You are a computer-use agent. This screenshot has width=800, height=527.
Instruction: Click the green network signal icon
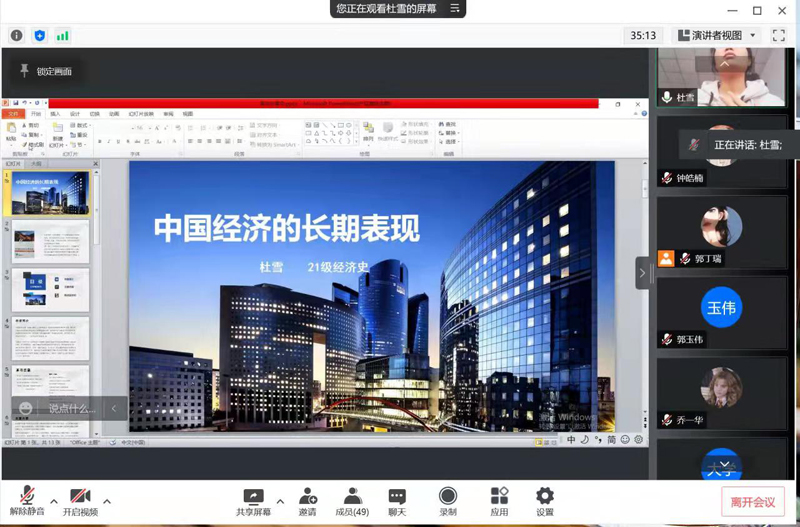point(62,36)
